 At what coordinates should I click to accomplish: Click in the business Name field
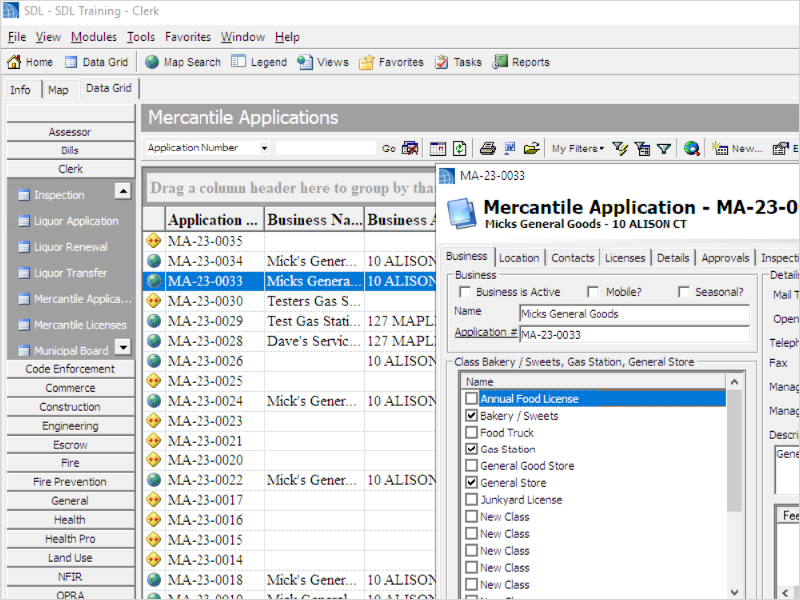[634, 314]
